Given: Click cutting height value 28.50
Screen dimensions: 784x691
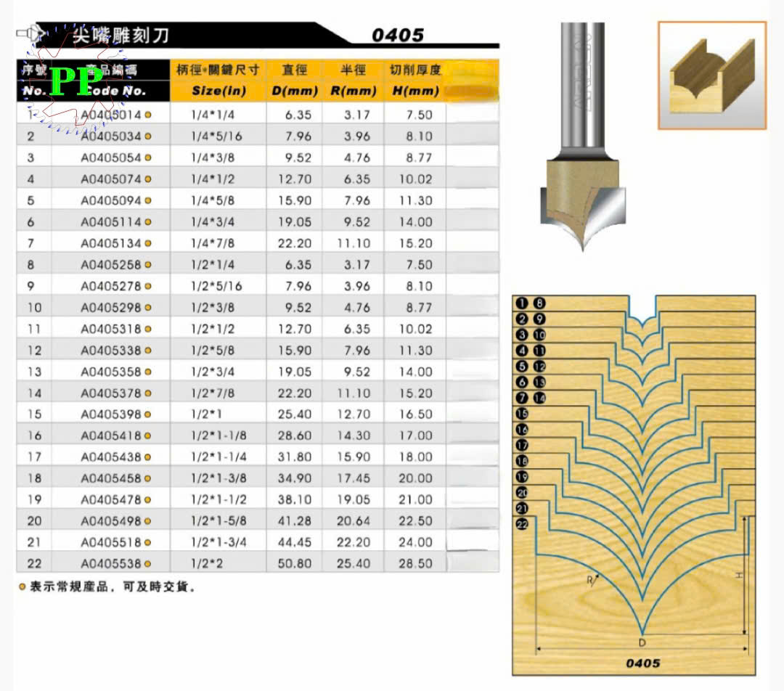Looking at the screenshot, I should [x=415, y=564].
